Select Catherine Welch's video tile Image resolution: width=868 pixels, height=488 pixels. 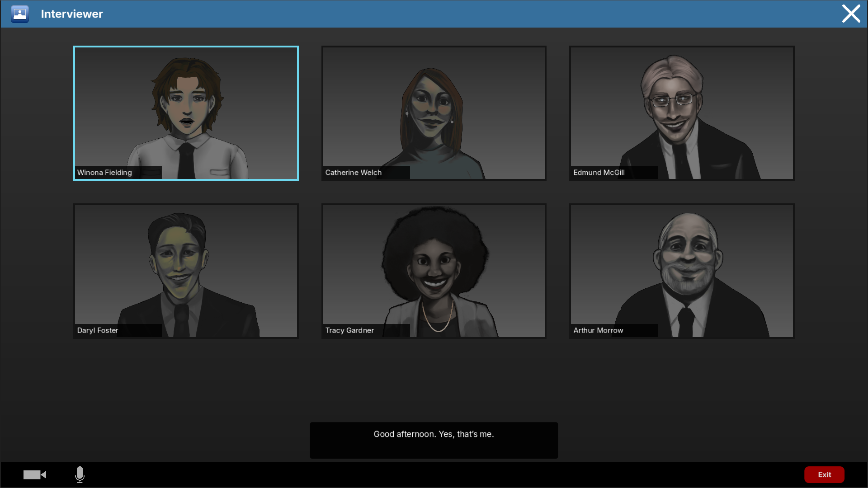tap(434, 113)
